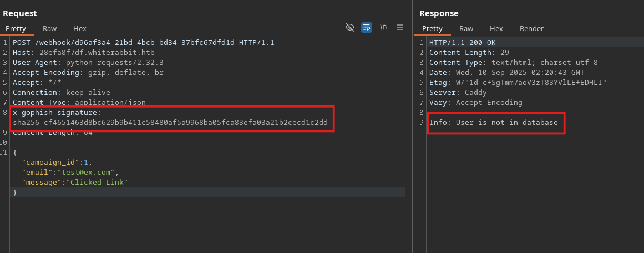Open the Request panel hamburger menu

(x=400, y=27)
